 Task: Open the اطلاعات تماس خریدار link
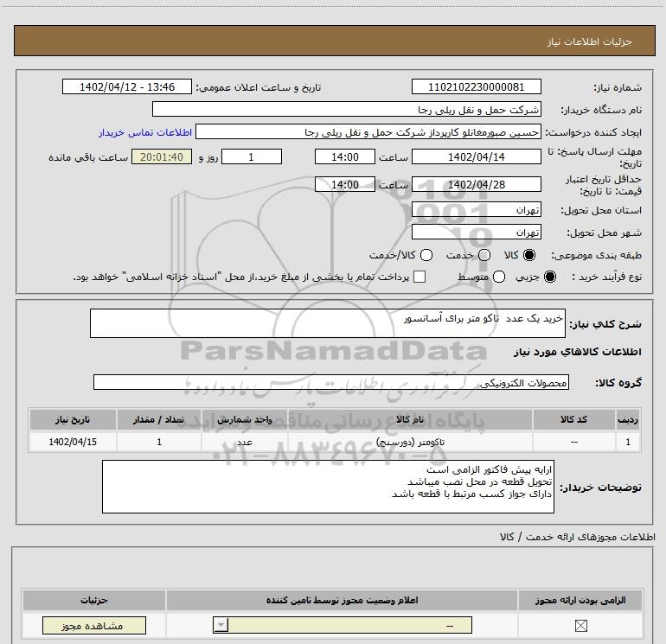pyautogui.click(x=145, y=132)
